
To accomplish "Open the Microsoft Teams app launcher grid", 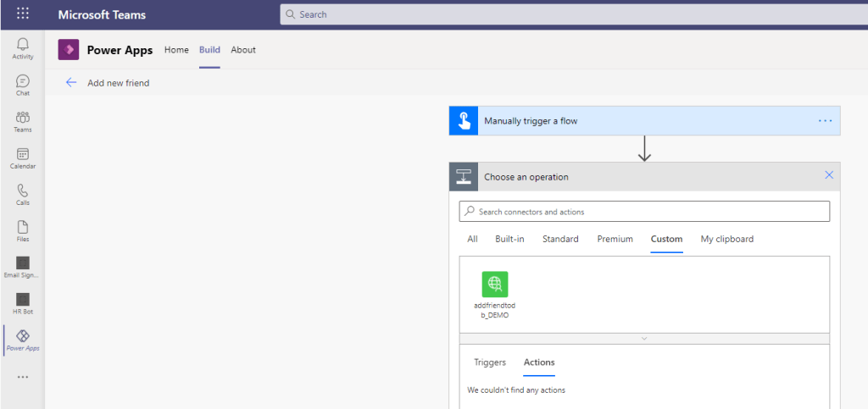I will click(23, 14).
